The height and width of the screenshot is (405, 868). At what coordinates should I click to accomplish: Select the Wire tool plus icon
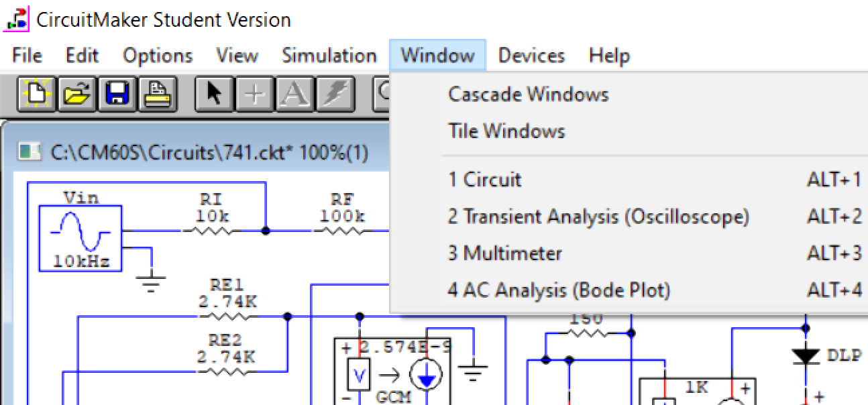point(254,95)
